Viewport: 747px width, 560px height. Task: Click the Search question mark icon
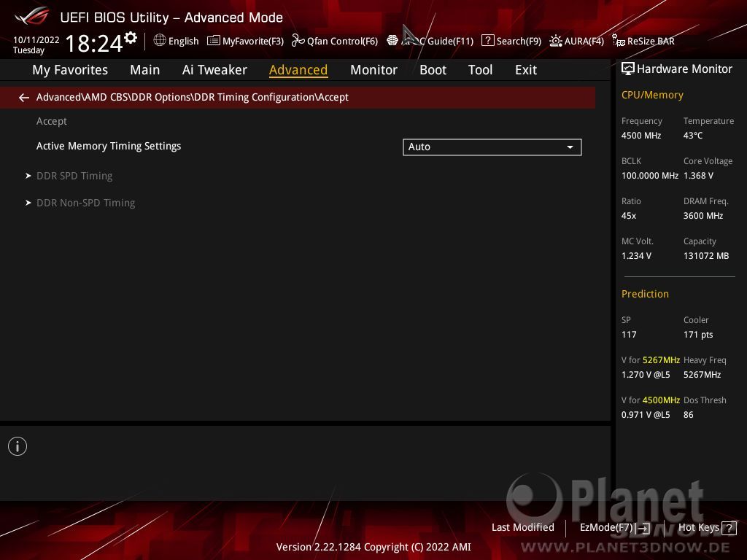click(x=487, y=41)
